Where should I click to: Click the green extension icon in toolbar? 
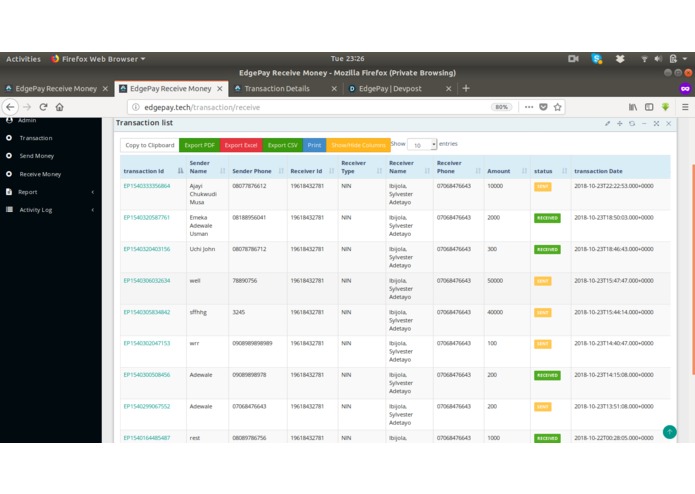665,107
